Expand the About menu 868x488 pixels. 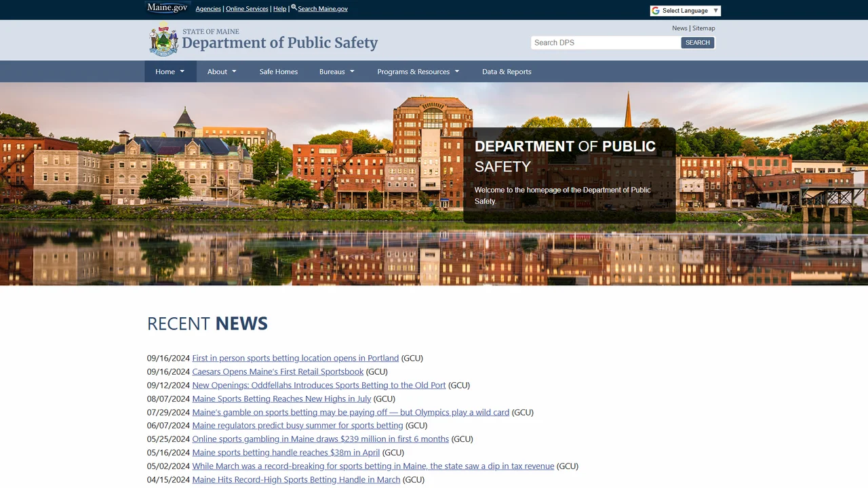tap(222, 72)
